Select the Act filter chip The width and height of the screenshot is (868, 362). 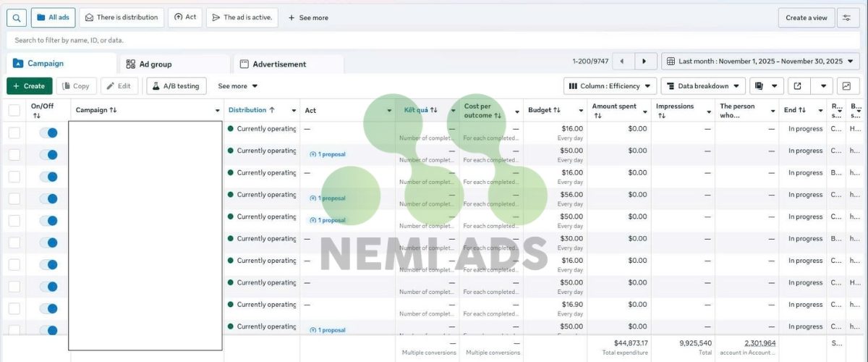tap(185, 17)
